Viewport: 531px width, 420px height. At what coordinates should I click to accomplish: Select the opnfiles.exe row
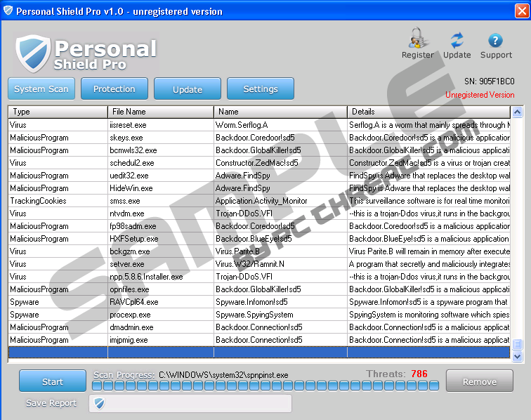click(x=259, y=289)
